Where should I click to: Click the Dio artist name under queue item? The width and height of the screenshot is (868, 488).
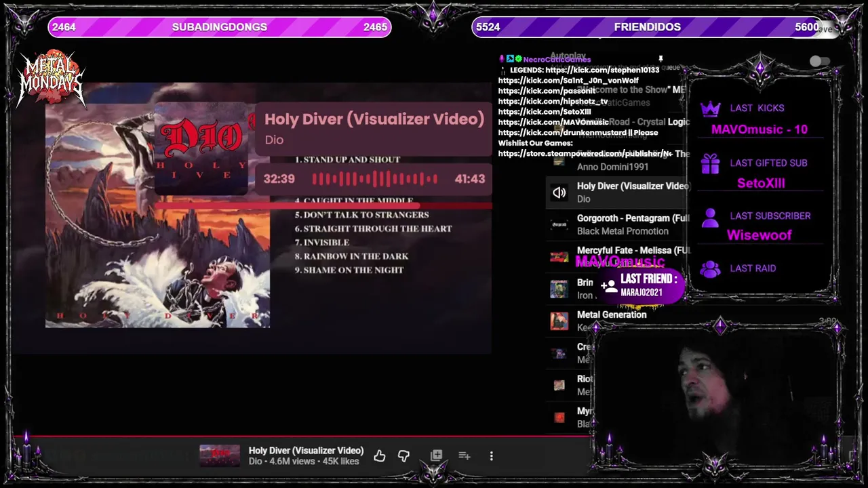coord(583,199)
